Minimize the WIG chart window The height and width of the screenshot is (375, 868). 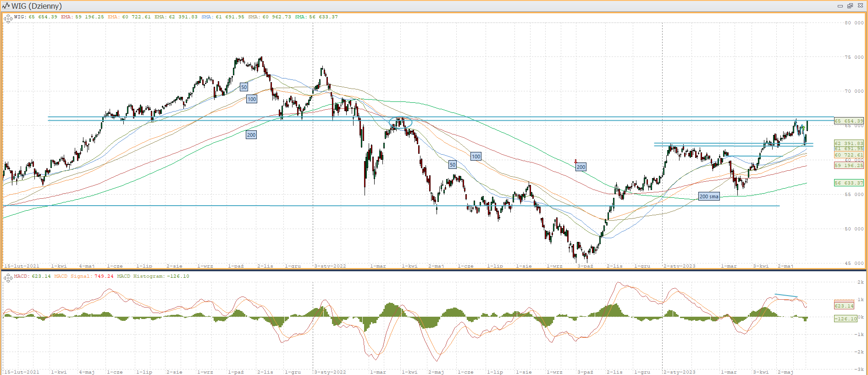pos(840,6)
